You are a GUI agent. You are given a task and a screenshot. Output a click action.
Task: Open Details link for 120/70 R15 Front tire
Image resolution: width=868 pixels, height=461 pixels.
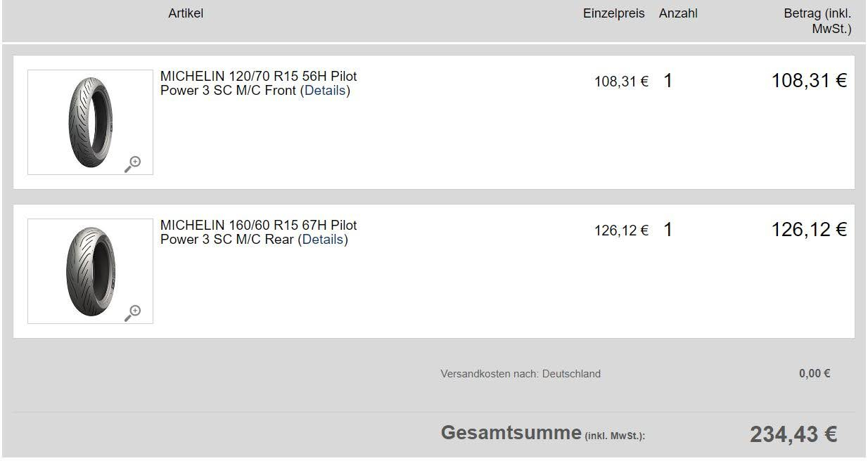coord(325,91)
